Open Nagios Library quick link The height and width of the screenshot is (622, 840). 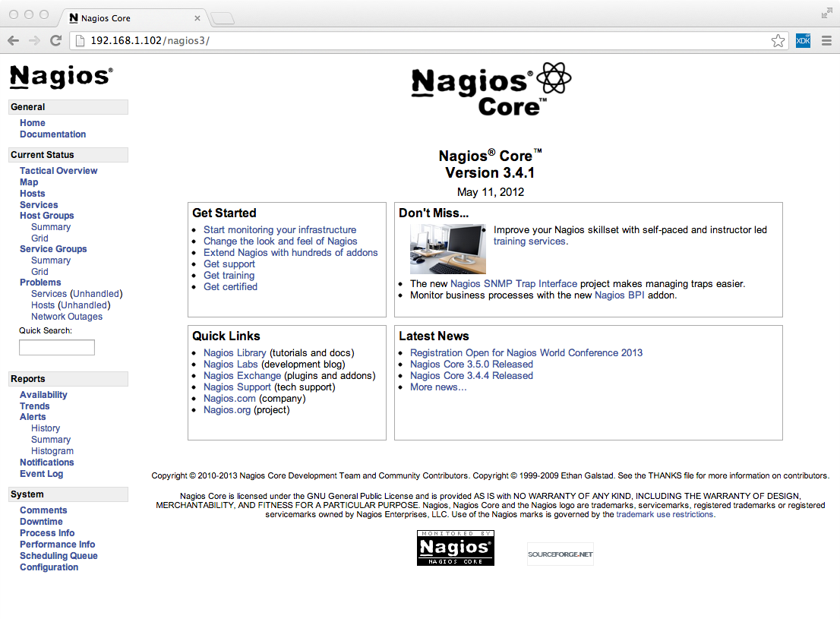235,352
